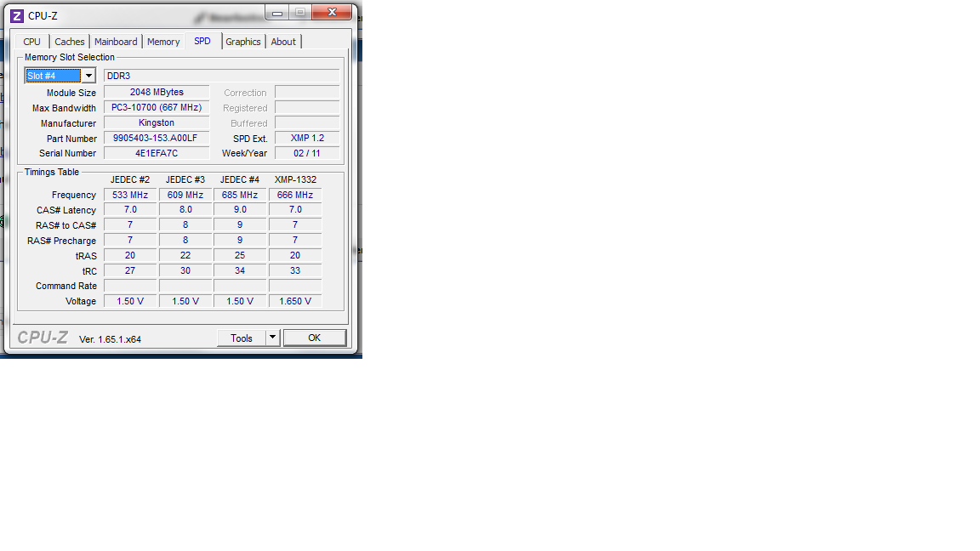The width and height of the screenshot is (980, 551).
Task: Click the XMP-1332 column header
Action: (295, 179)
